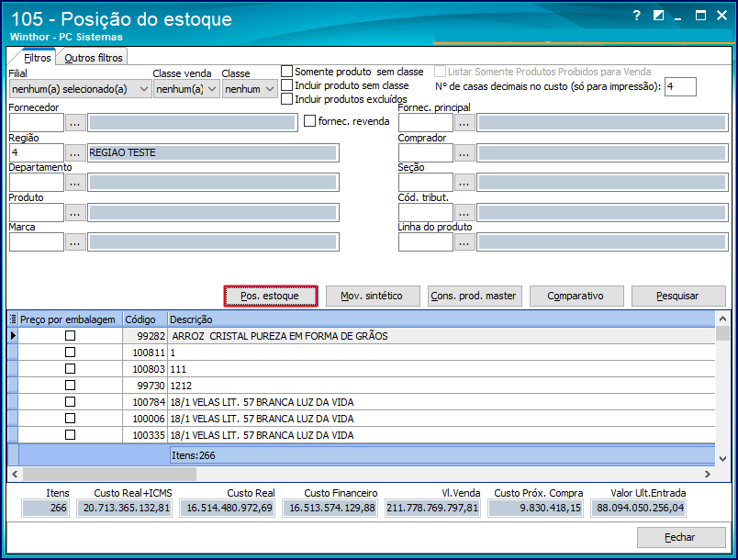Open the Filial dropdown

80,89
